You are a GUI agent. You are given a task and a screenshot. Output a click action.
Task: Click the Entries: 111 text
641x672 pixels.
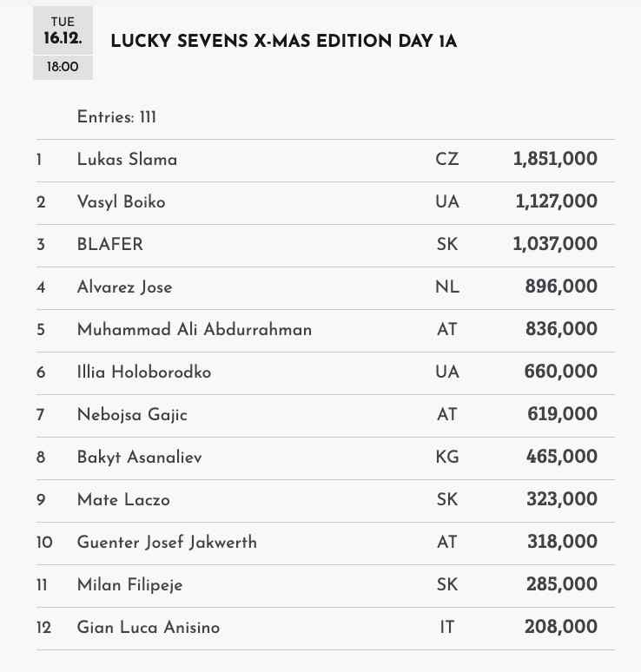tap(116, 117)
